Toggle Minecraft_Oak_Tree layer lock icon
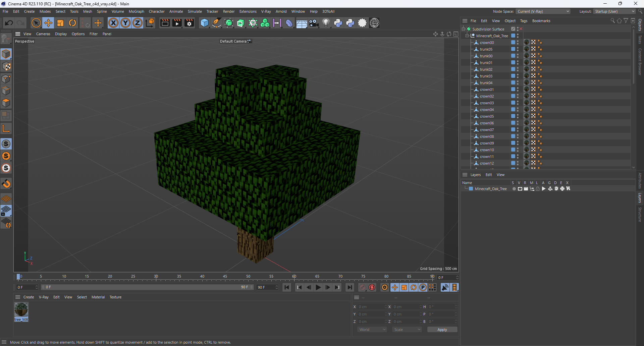This screenshot has height=346, width=644. tap(538, 189)
